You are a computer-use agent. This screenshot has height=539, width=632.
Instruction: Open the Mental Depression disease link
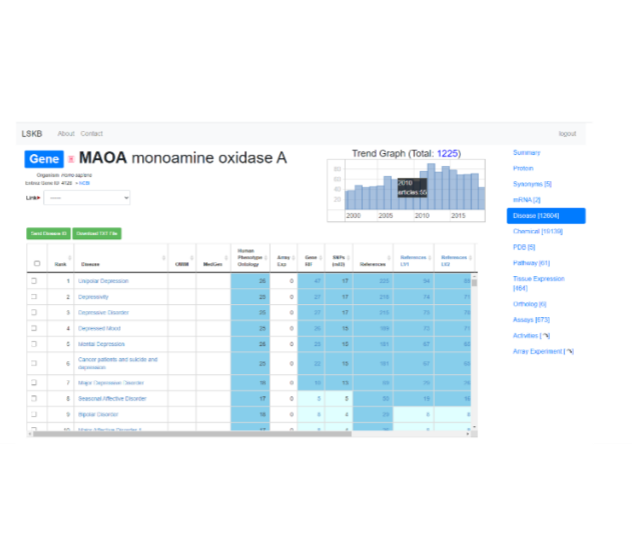pyautogui.click(x=101, y=344)
